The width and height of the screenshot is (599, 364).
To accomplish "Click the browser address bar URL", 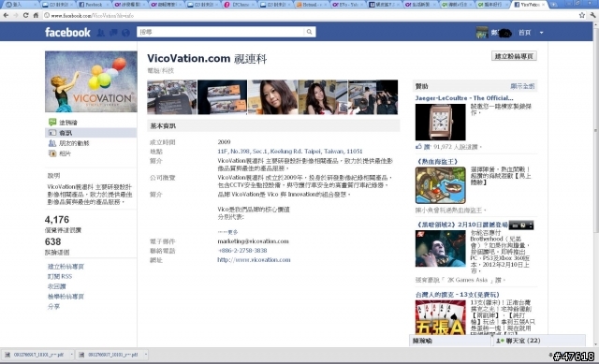I will pos(92,16).
